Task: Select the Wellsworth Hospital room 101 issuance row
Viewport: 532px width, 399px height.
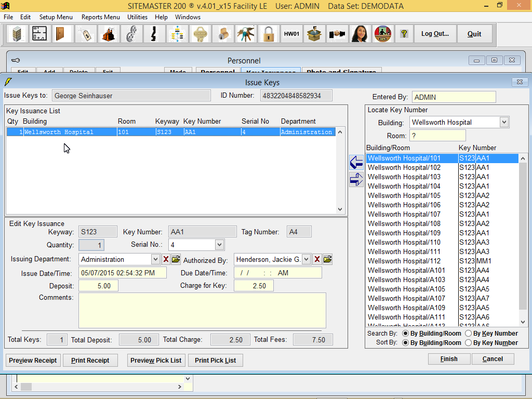Action: [171, 132]
